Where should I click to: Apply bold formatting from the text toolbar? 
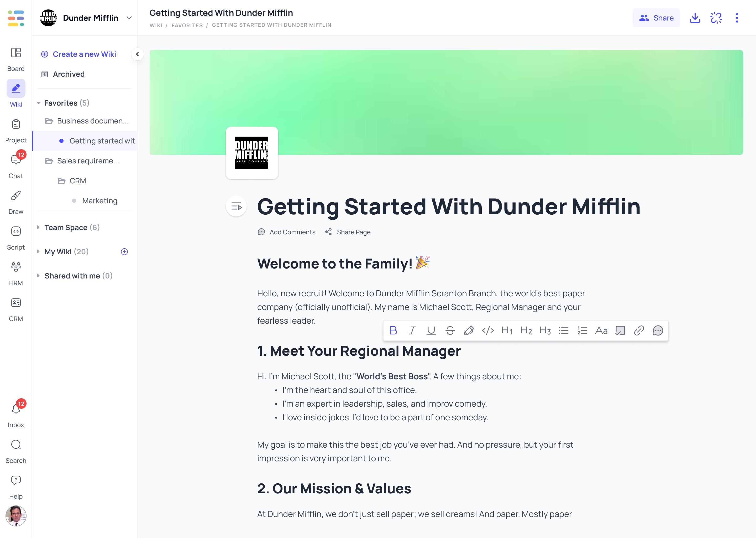[393, 330]
